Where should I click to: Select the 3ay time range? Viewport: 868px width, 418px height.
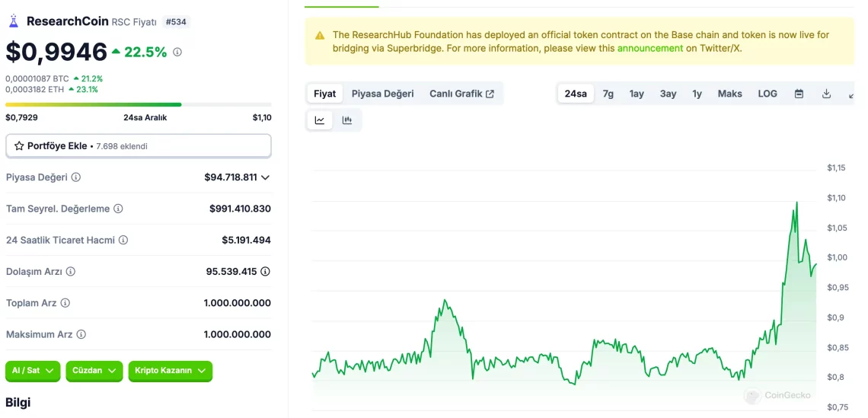(x=669, y=94)
